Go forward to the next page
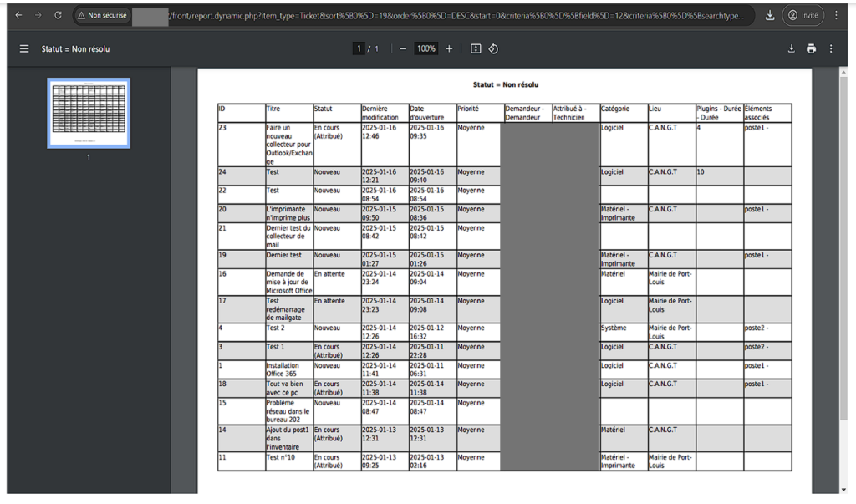This screenshot has height=504, width=856. coord(38,15)
